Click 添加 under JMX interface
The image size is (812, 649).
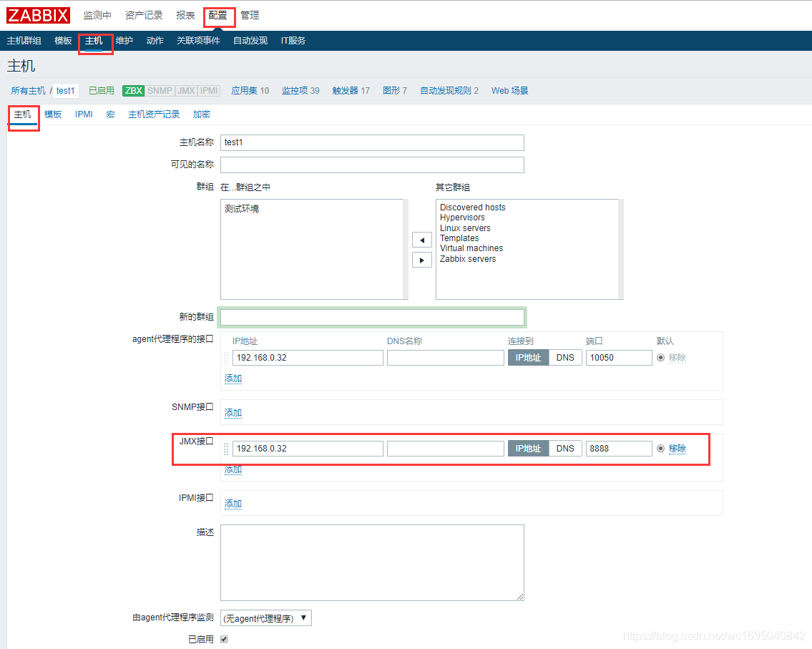[233, 470]
